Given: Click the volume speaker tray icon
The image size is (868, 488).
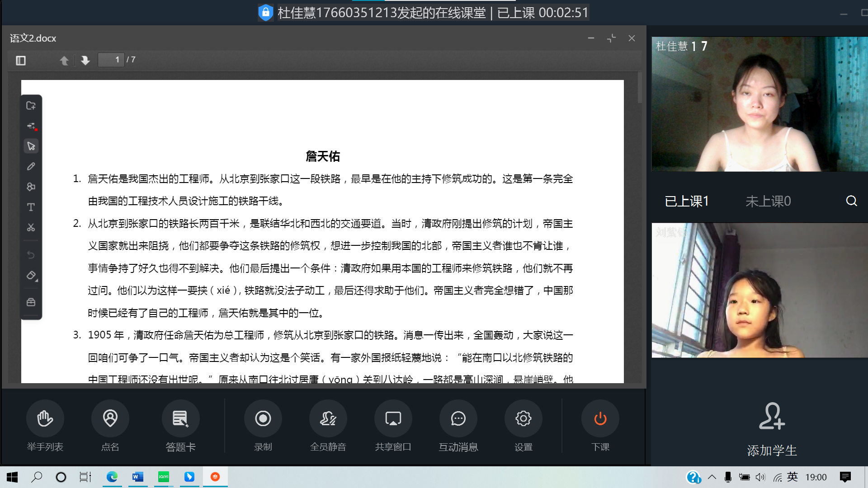Looking at the screenshot, I should click(x=760, y=477).
